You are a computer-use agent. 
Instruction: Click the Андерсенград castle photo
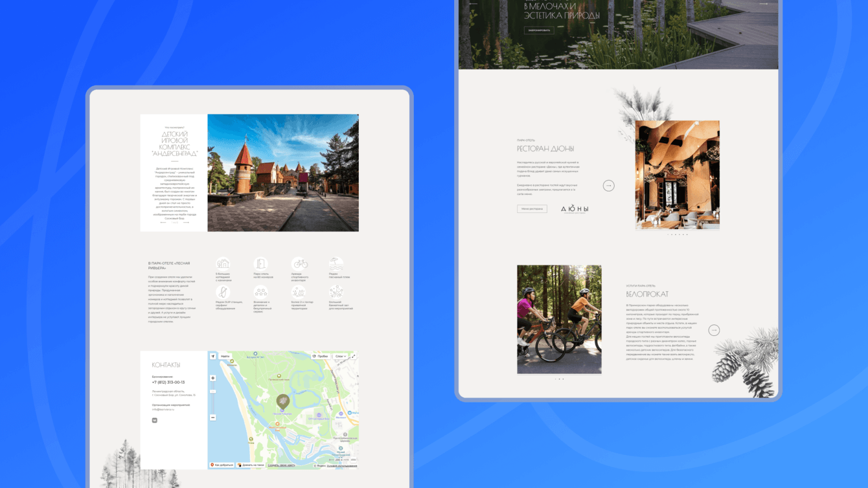(283, 173)
